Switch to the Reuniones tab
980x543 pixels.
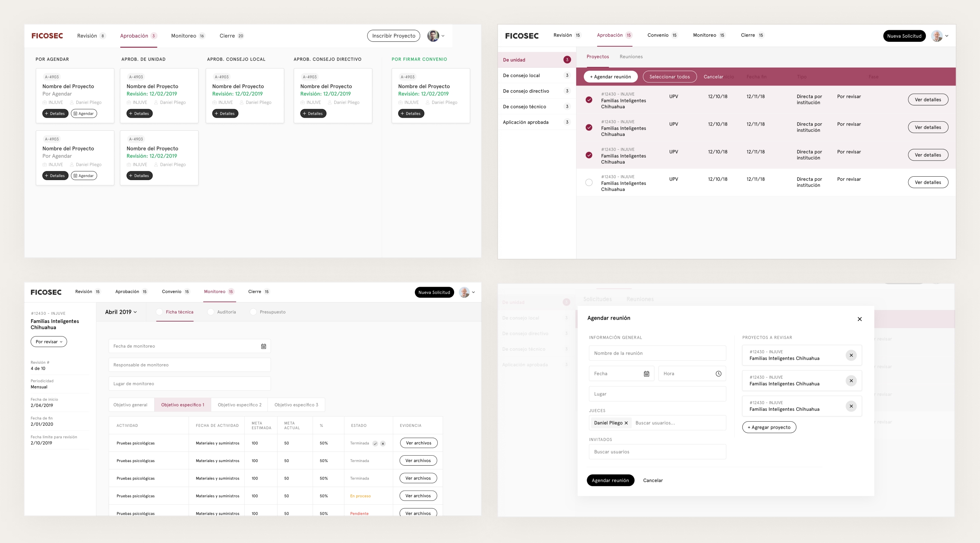click(631, 57)
